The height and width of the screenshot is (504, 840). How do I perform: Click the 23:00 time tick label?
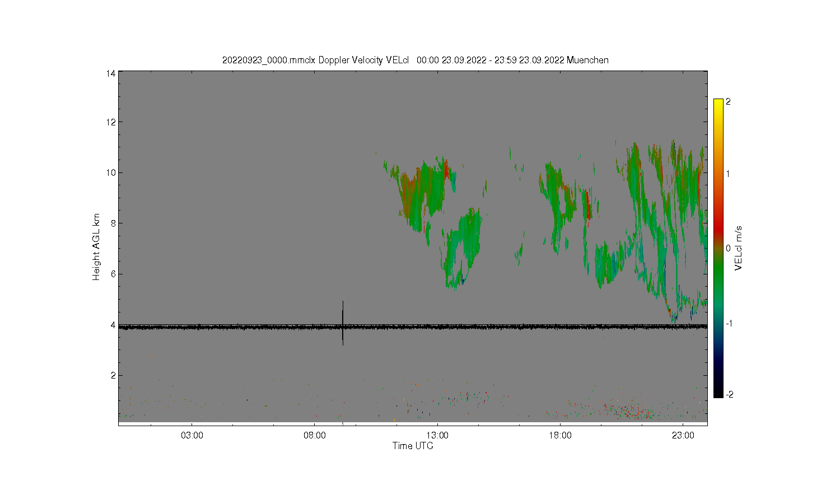[x=683, y=435]
